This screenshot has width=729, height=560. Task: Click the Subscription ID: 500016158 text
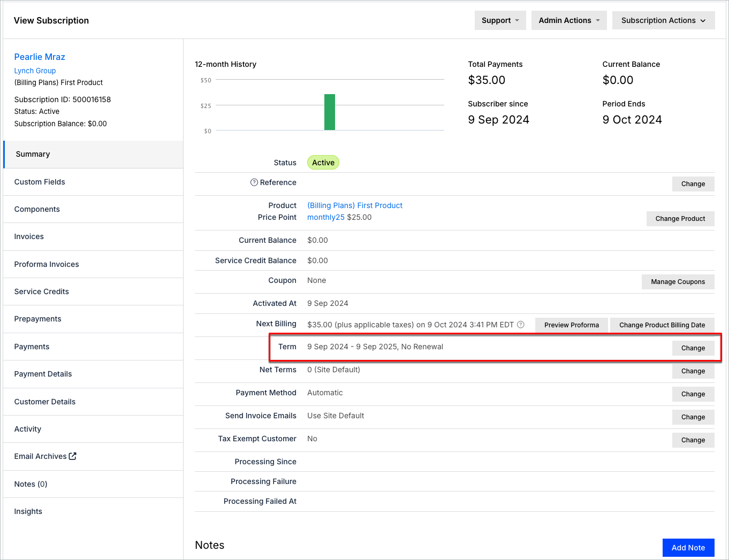(x=63, y=99)
